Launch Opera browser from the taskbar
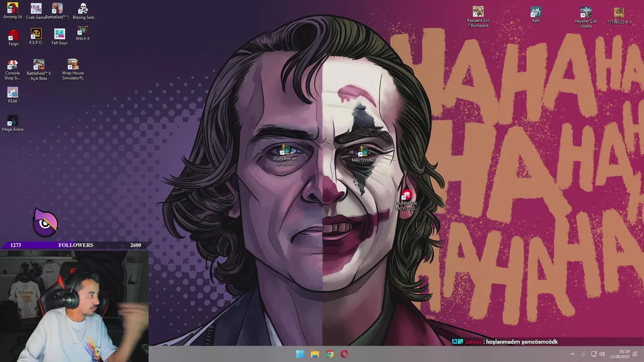Viewport: 644px width, 362px height. click(x=345, y=354)
